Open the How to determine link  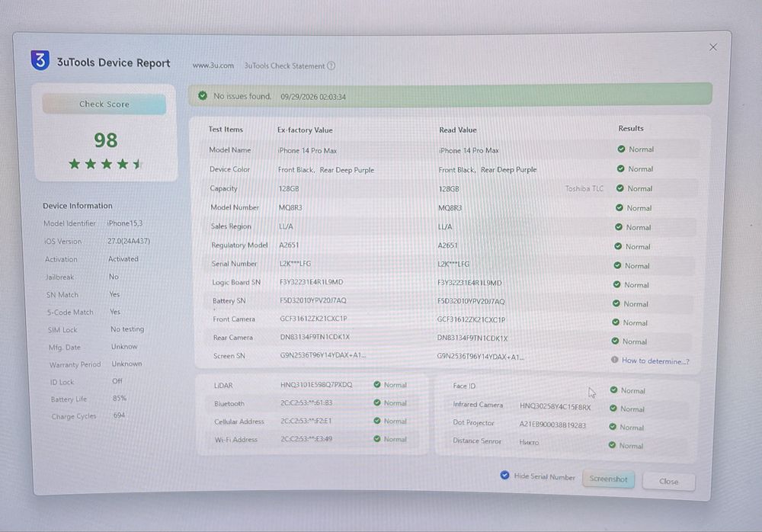click(655, 361)
